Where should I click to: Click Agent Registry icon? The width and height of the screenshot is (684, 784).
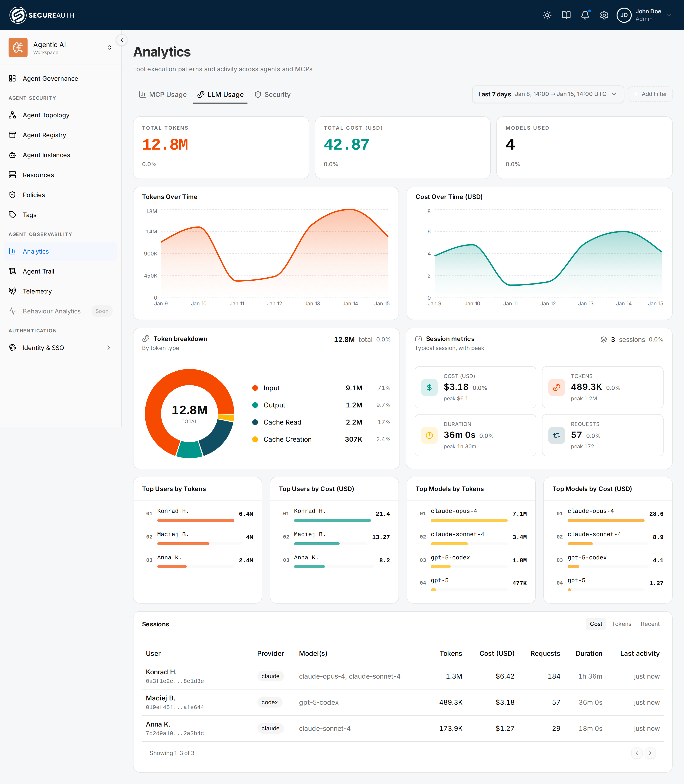[13, 135]
